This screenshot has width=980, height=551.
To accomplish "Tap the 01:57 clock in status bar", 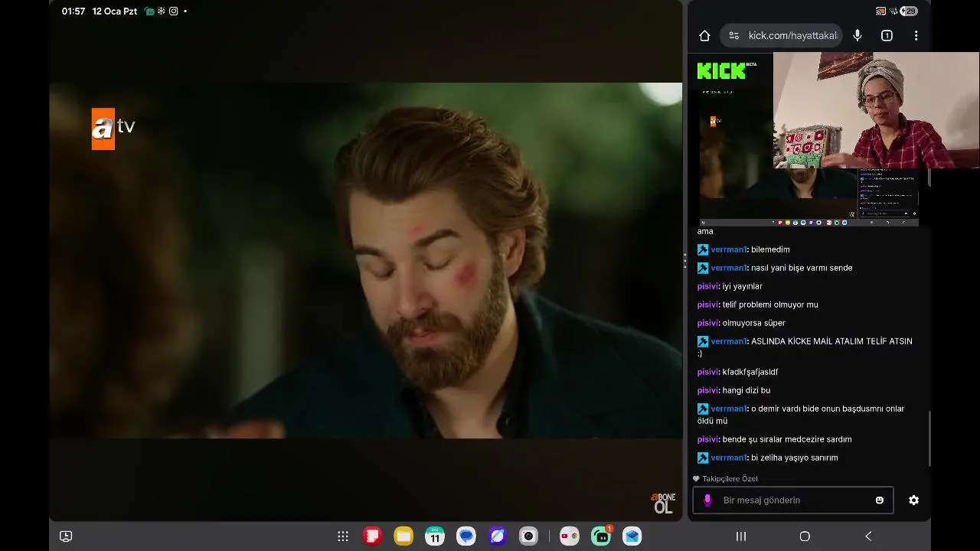I will [x=73, y=11].
